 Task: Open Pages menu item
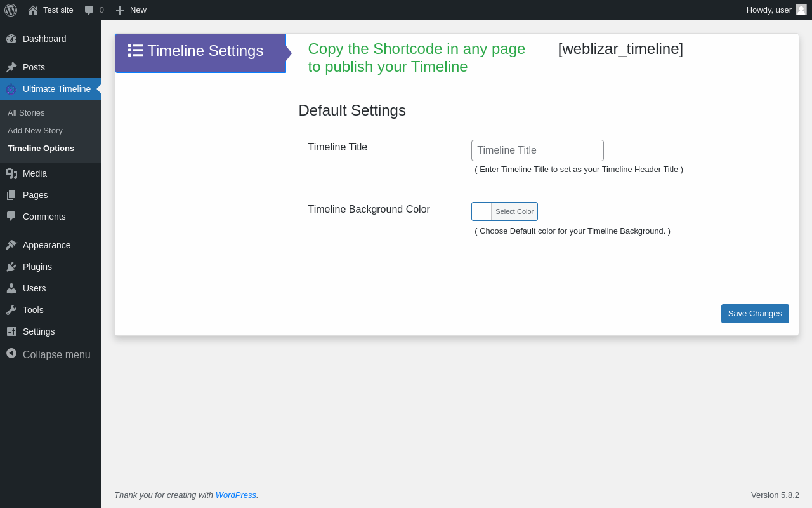pos(51,195)
